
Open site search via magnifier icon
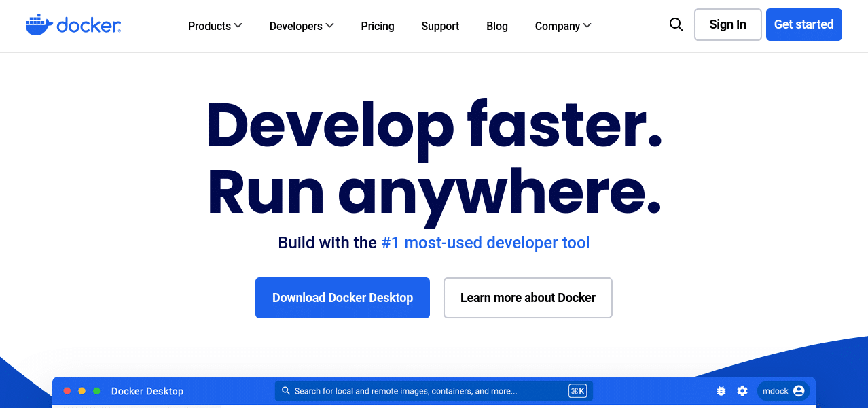[676, 24]
